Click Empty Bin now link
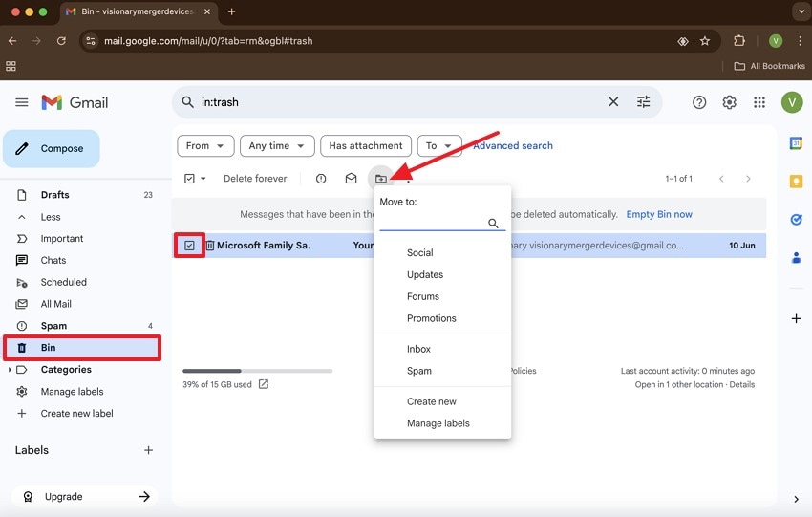 tap(659, 214)
